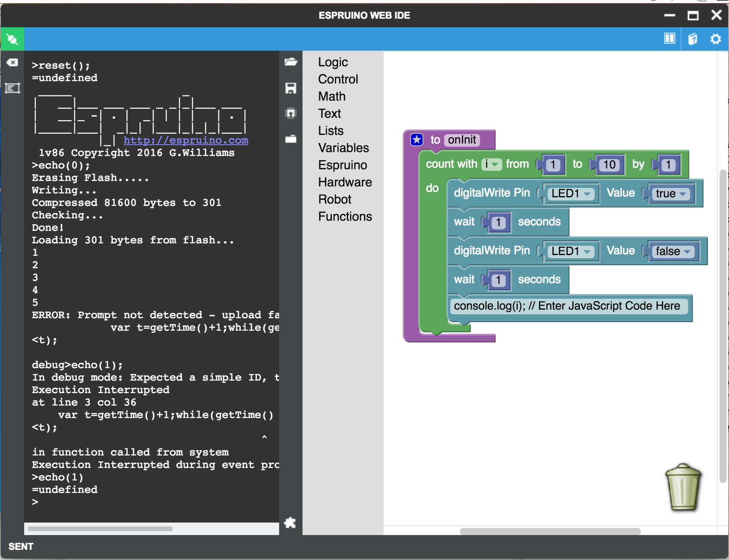Click 'ERROR: Prompt not detected' terminal line
Screen dimensions: 729x560
pyautogui.click(x=156, y=315)
